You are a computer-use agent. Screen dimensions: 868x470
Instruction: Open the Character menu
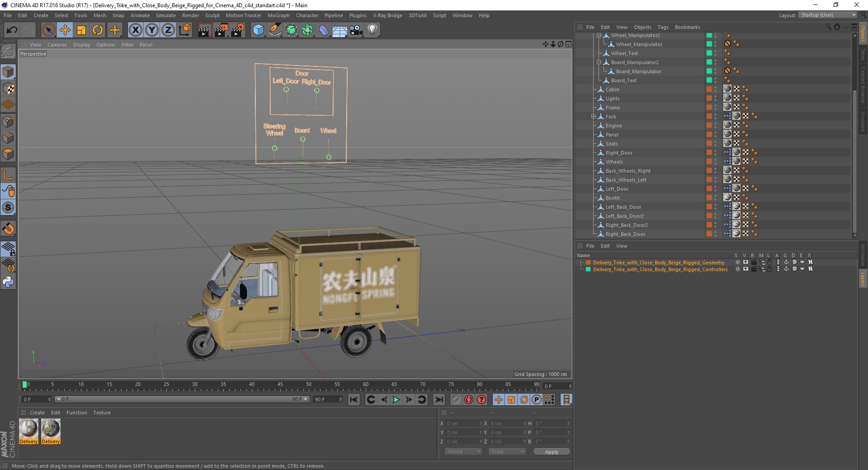coord(307,15)
